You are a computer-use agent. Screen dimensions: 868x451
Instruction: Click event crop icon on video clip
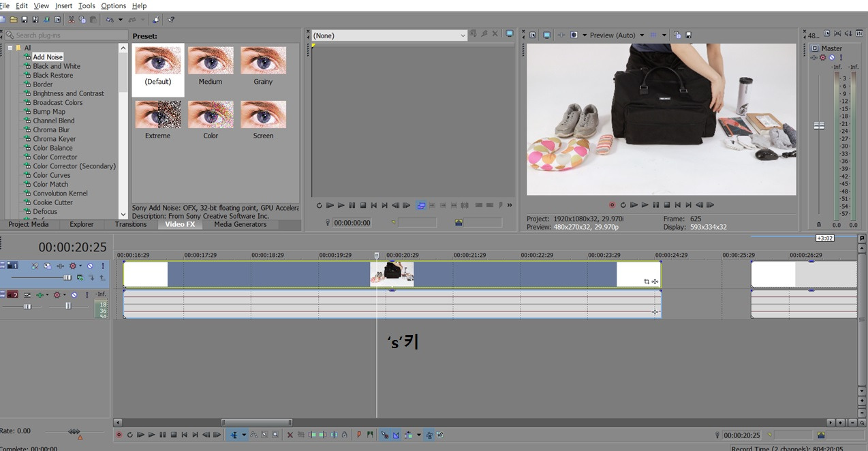[x=647, y=281]
